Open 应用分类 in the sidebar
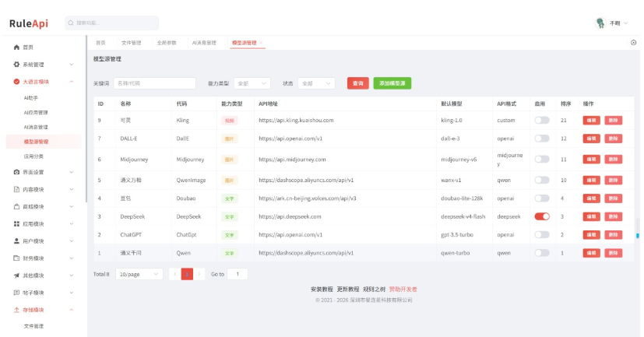The width and height of the screenshot is (644, 337). pos(33,156)
